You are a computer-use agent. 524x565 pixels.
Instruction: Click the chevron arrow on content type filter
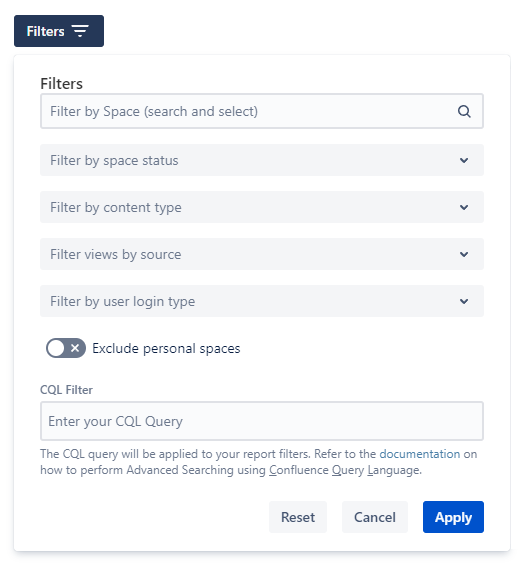pyautogui.click(x=464, y=207)
